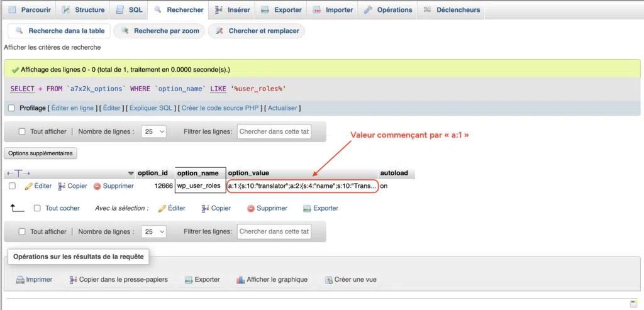Select Recherche dans la table sub-tab

point(59,31)
